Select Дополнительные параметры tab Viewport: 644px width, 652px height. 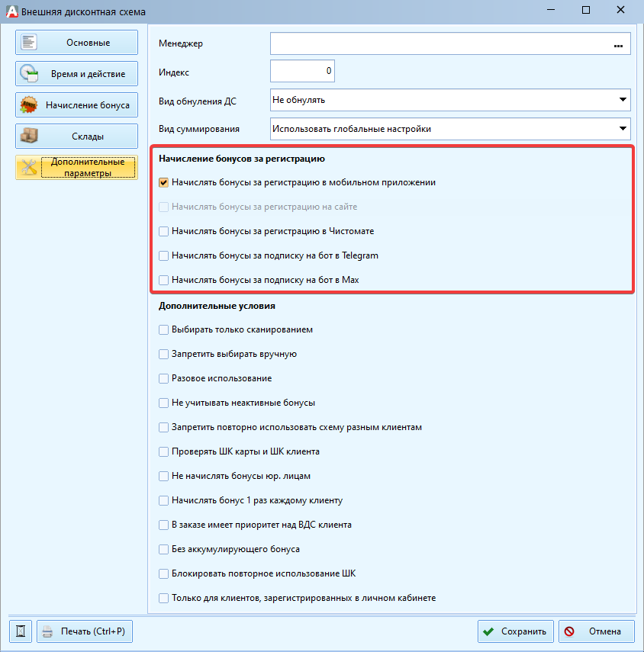(x=76, y=167)
